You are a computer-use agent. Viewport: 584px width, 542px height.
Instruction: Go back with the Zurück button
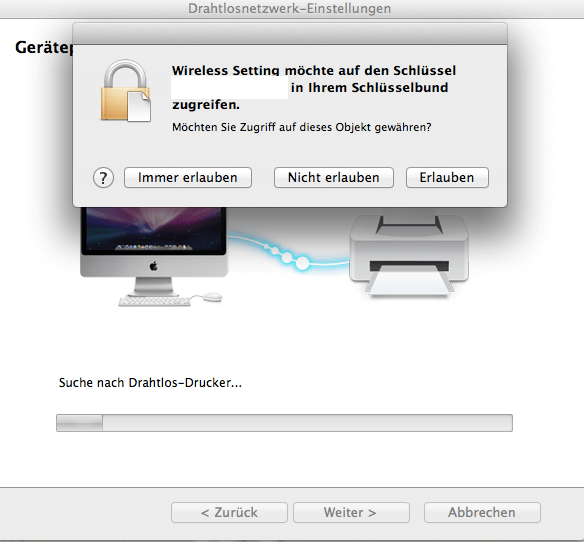click(x=229, y=512)
